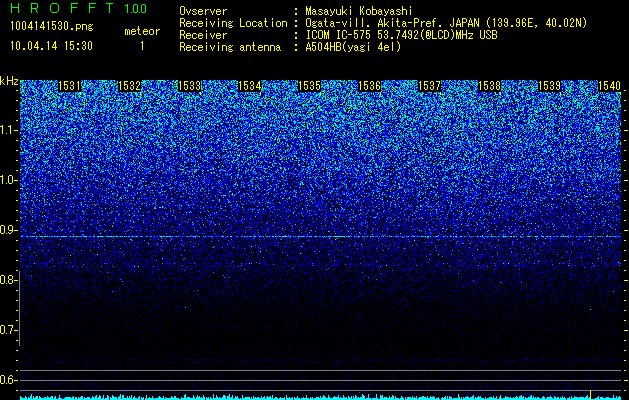Click antenna value A504HB(yagi 4el)

[353, 47]
